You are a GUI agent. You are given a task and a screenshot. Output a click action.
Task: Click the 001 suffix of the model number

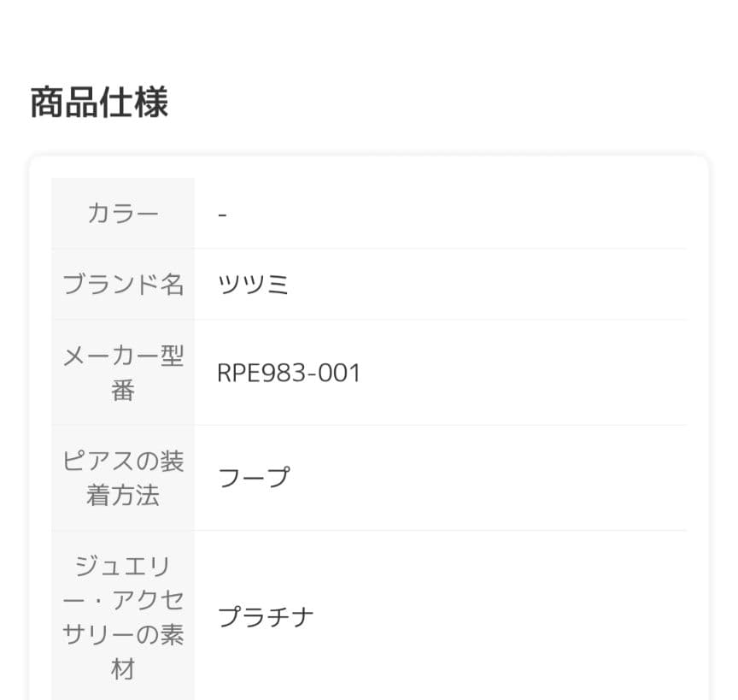(341, 374)
